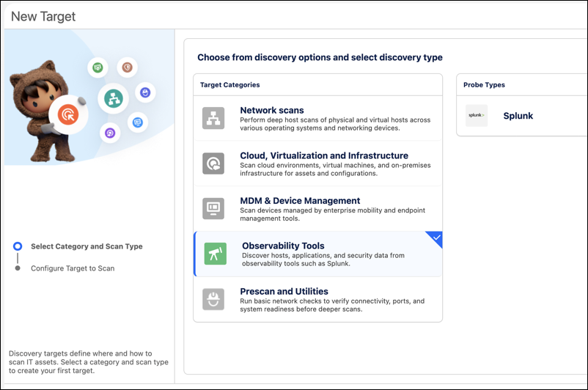Click the green bubble icon in illustration
The width and height of the screenshot is (588, 390).
point(98,67)
